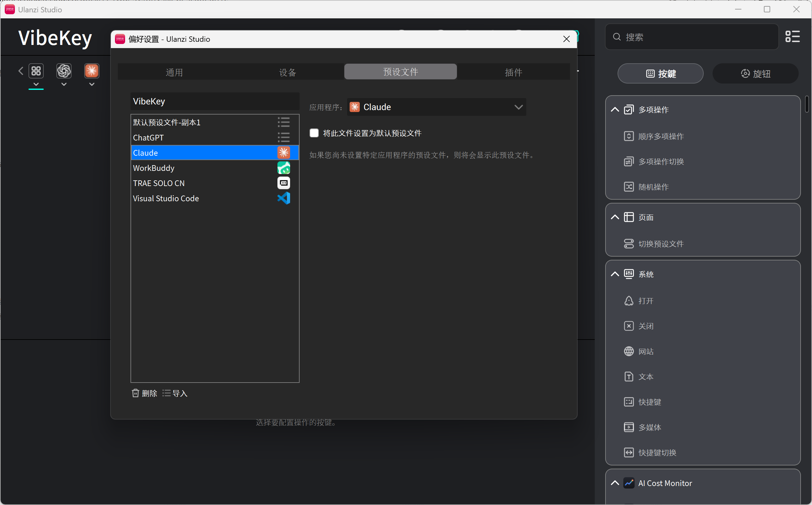
Task: Open the dropdown arrow under ChatGPT profile icon
Action: (64, 84)
